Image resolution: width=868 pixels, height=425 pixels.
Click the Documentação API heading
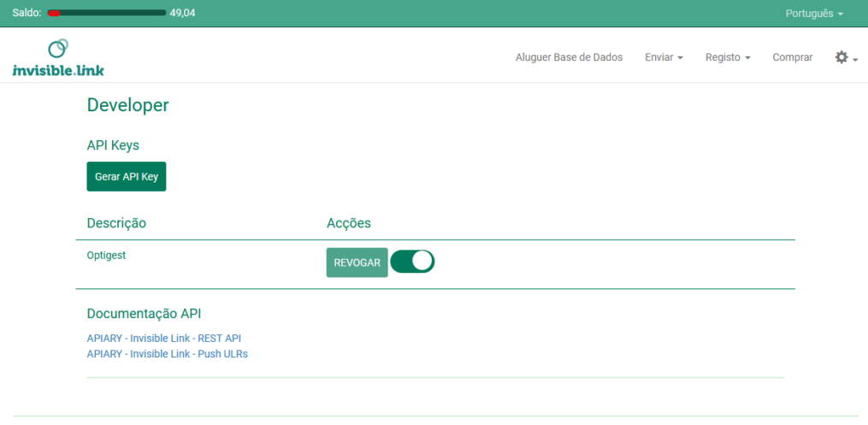(144, 314)
